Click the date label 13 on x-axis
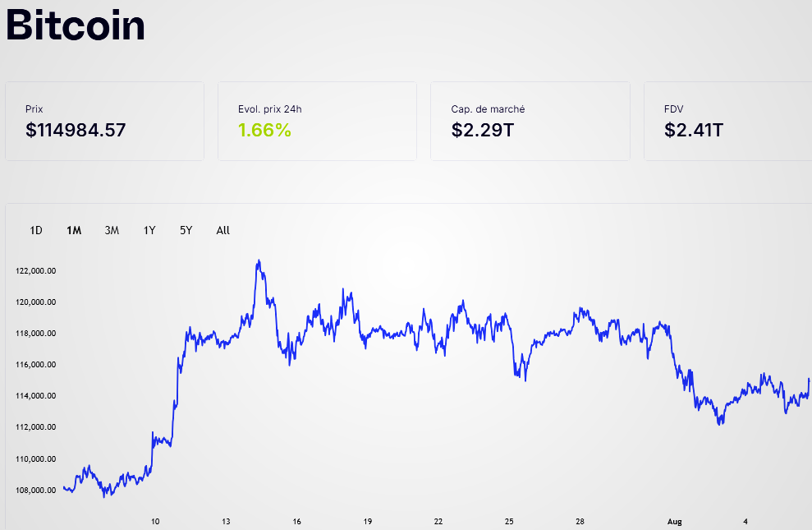812x530 pixels. [226, 522]
